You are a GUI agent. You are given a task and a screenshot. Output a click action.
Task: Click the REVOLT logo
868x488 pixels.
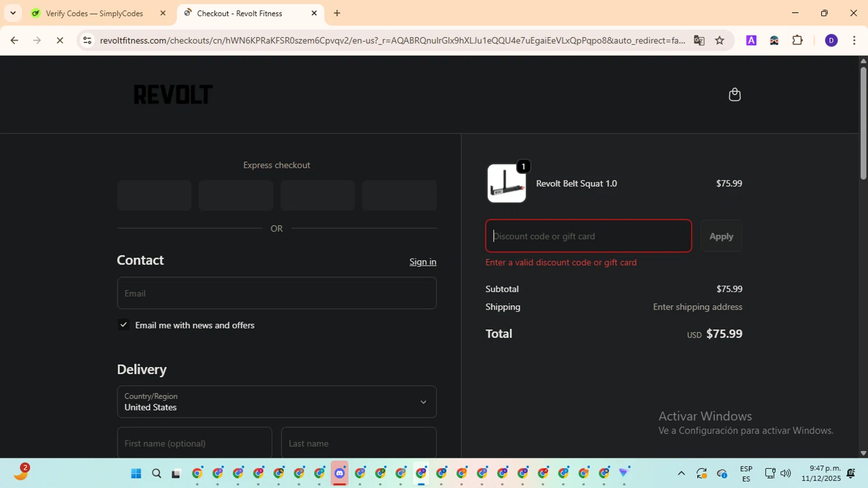click(173, 94)
